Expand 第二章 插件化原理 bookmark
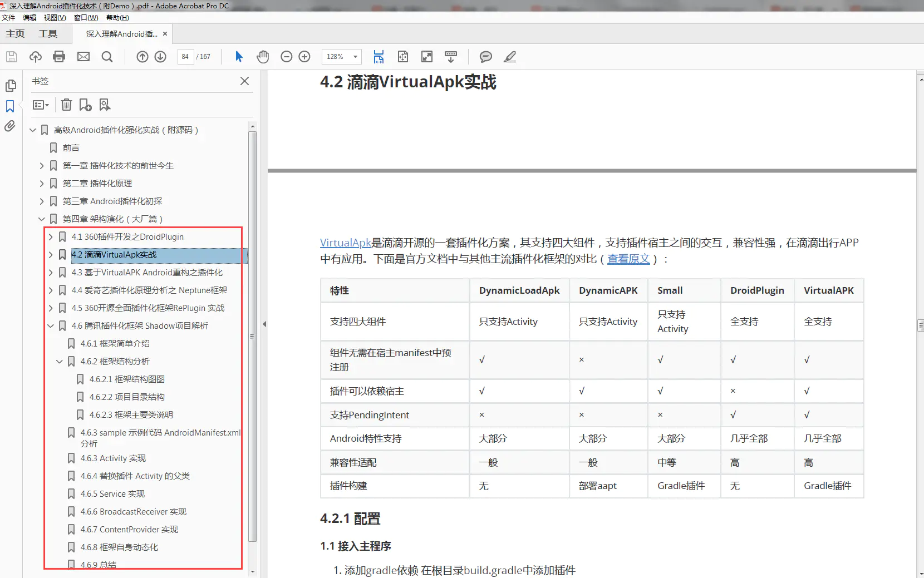The width and height of the screenshot is (924, 578). pyautogui.click(x=42, y=184)
